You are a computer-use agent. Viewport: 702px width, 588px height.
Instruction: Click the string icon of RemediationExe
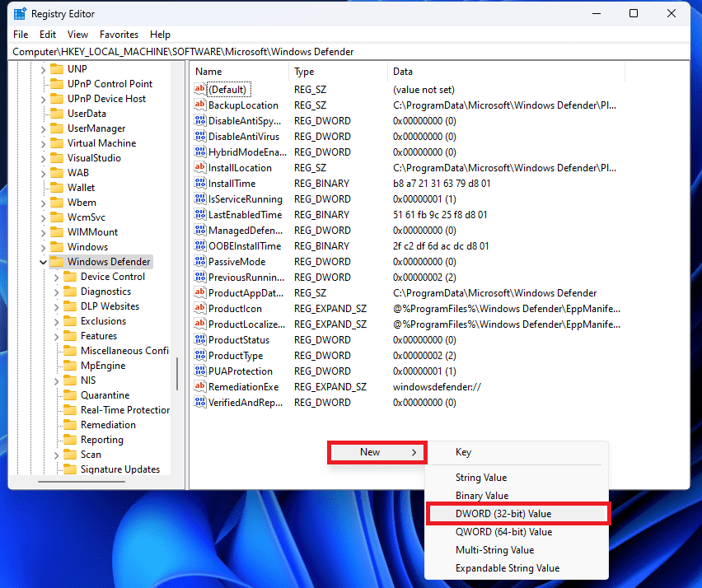[199, 387]
